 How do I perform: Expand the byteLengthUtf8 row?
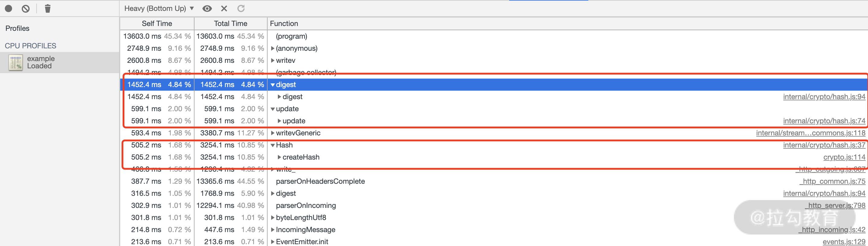click(x=273, y=218)
